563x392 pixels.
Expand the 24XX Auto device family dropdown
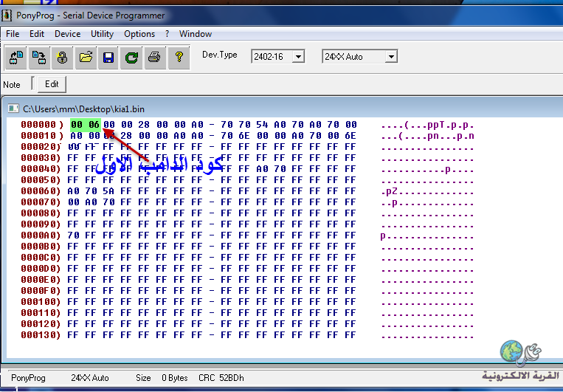[391, 56]
